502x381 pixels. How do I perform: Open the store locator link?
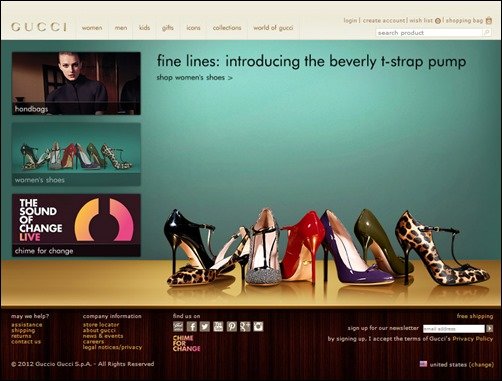point(101,324)
